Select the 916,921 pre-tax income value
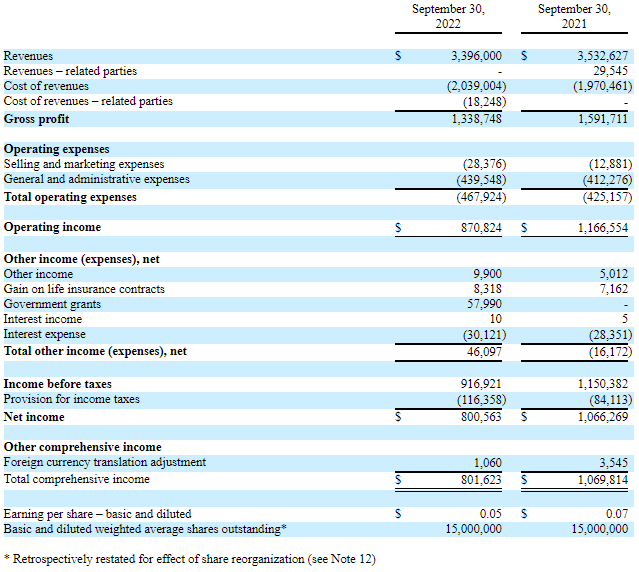639x572 pixels. [481, 384]
